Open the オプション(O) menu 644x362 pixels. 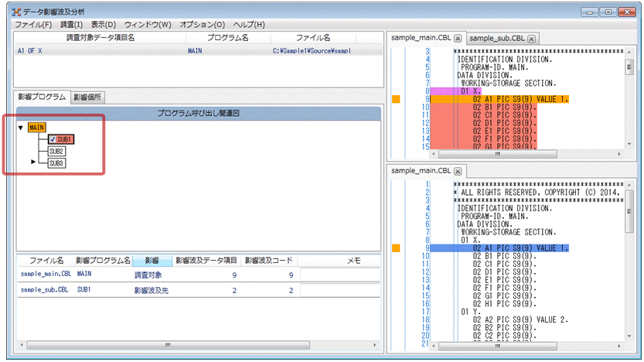click(x=202, y=25)
